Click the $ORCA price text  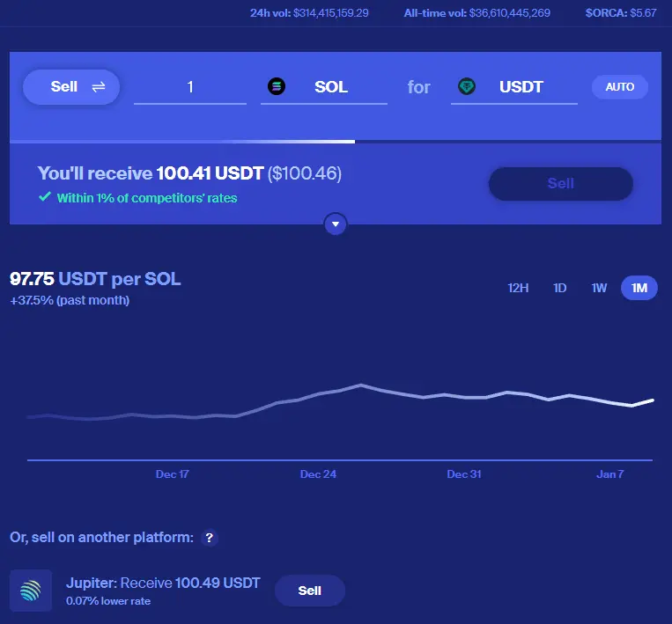[621, 13]
